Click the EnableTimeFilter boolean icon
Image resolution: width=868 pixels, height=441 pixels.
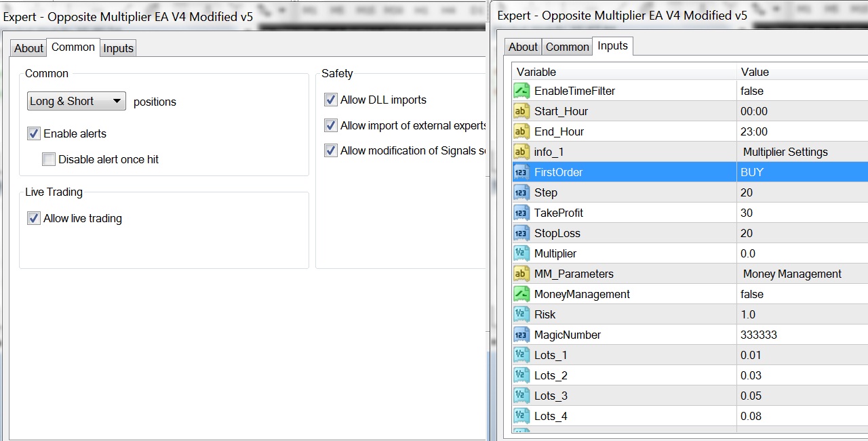521,91
